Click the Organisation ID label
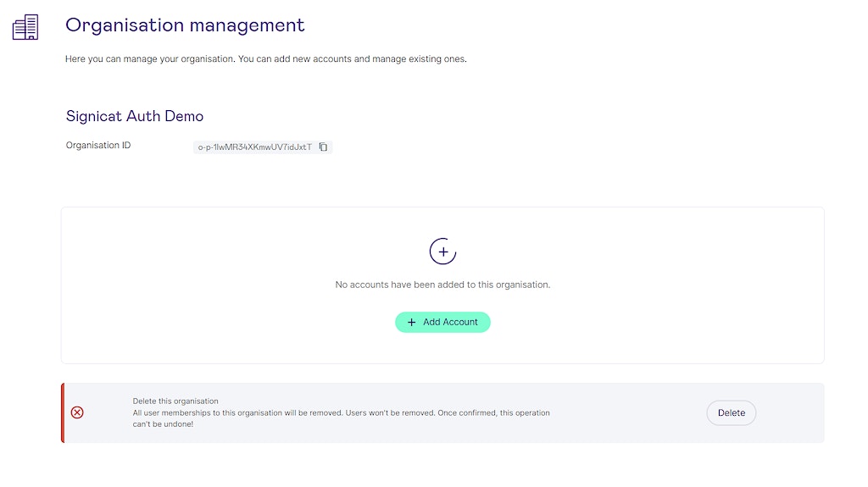Screen dimensions: 868x487 pyautogui.click(x=98, y=146)
